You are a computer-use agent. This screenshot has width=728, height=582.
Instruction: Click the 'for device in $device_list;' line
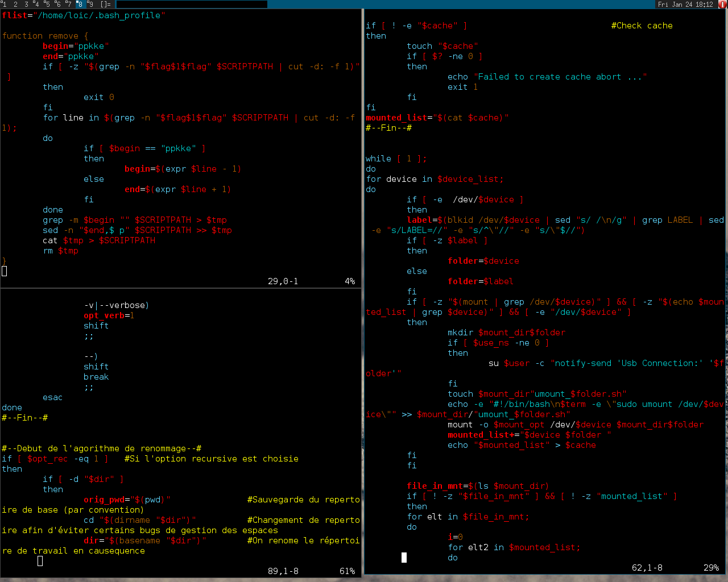click(x=435, y=179)
